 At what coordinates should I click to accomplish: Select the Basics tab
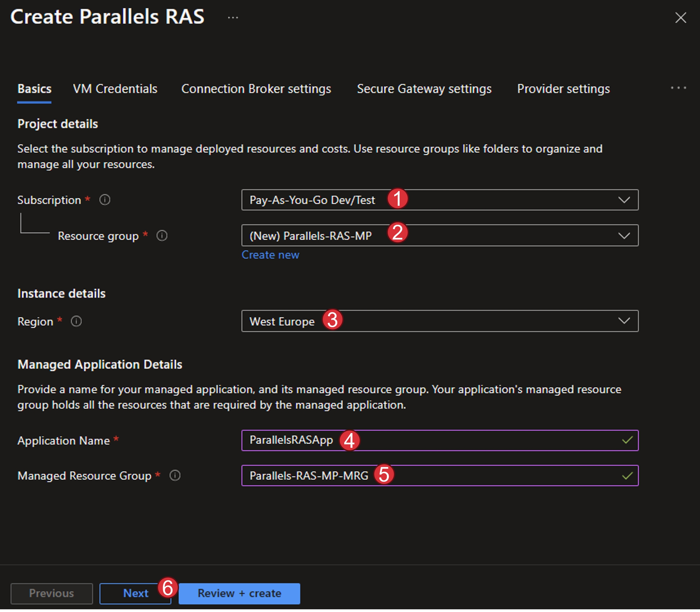tap(35, 89)
